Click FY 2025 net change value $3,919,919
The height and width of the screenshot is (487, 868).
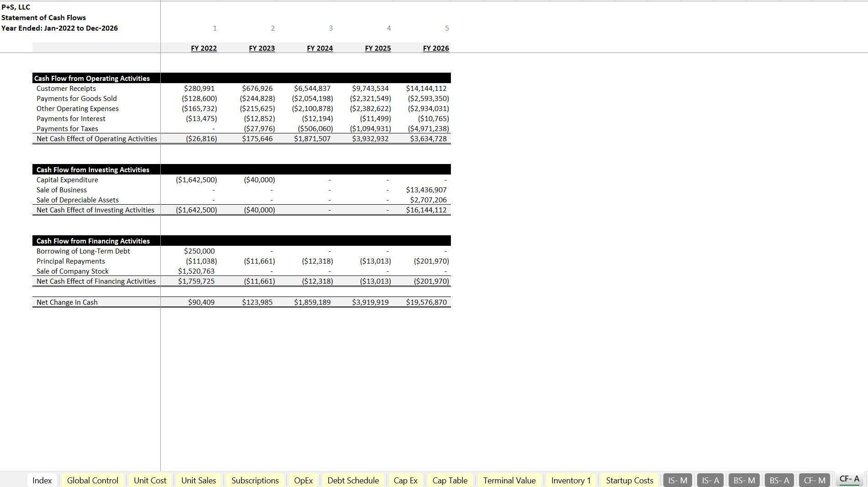(x=370, y=302)
